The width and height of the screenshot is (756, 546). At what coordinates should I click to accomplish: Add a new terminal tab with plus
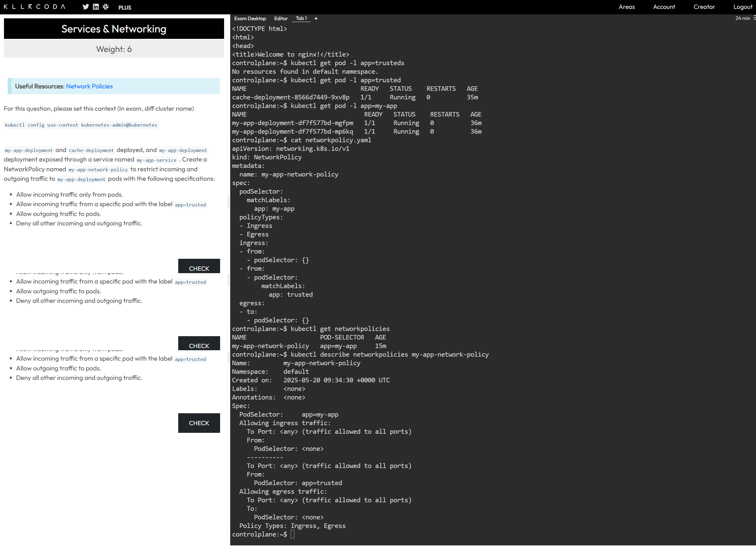316,19
